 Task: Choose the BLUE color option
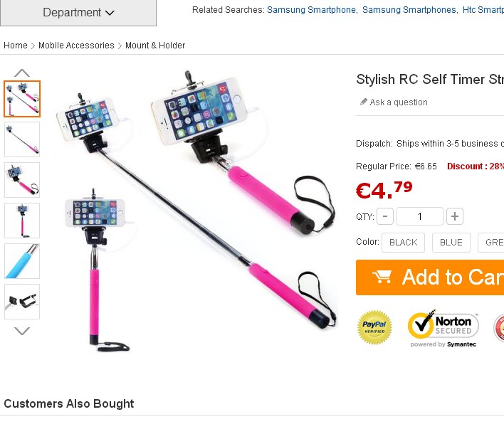451,243
